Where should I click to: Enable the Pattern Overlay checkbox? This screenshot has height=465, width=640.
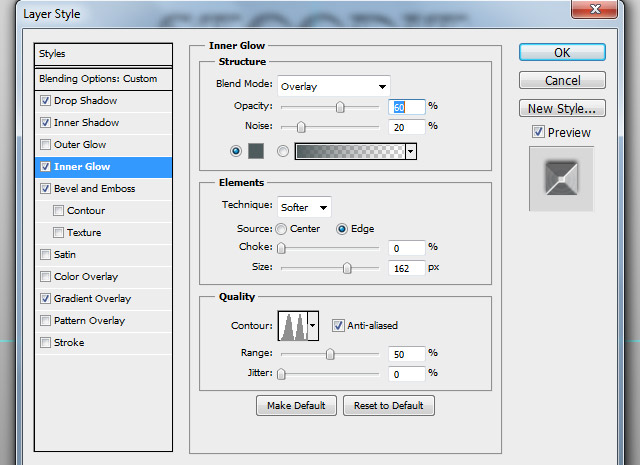pyautogui.click(x=45, y=320)
